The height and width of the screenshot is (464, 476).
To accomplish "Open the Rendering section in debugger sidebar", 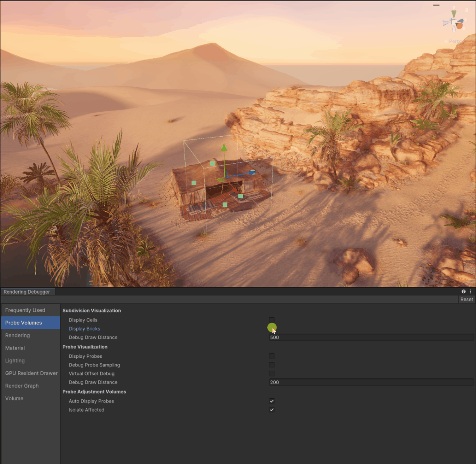I will [17, 335].
